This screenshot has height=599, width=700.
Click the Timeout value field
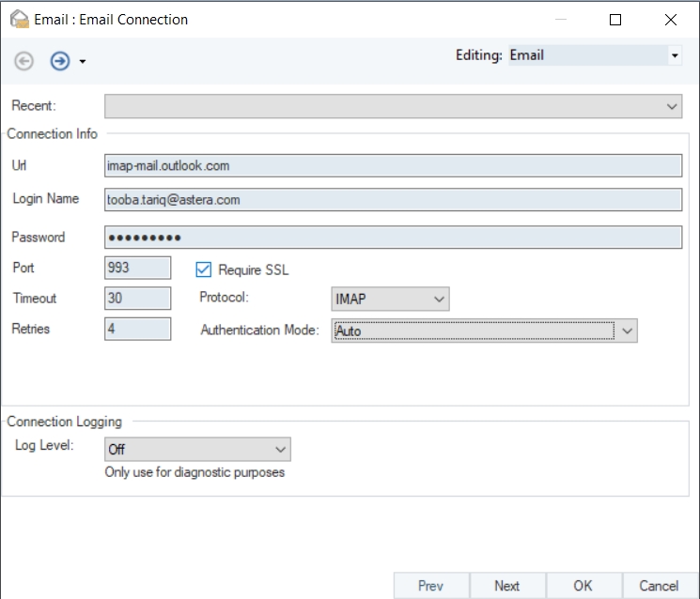pyautogui.click(x=137, y=299)
